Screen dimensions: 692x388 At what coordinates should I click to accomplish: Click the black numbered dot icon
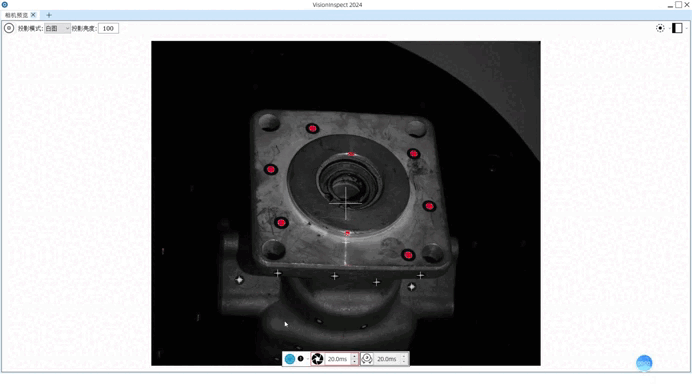pyautogui.click(x=301, y=358)
